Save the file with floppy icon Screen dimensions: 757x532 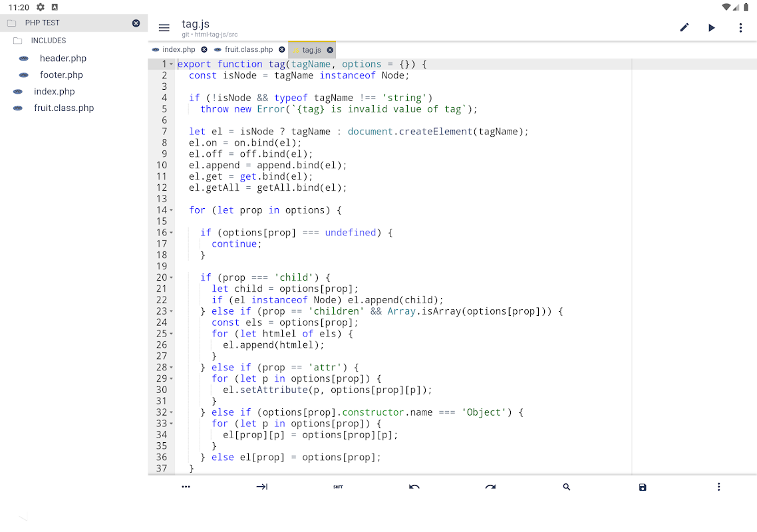click(643, 487)
